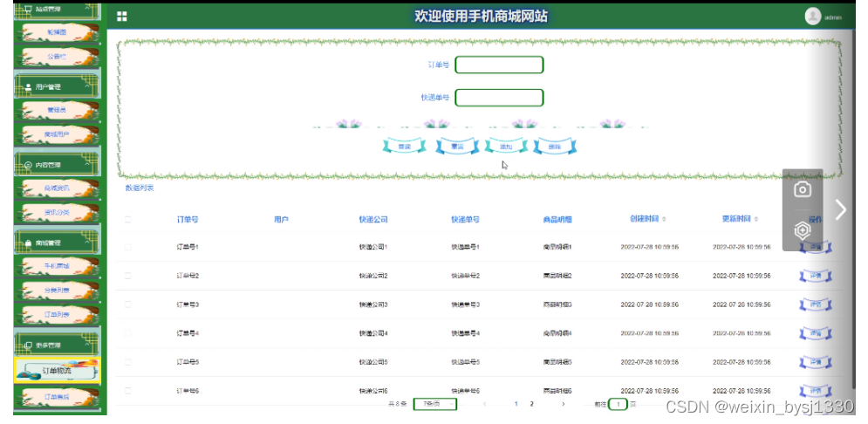Screen dimensions: 868x424
Task: Go to page 2 in pagination
Action: click(x=532, y=404)
